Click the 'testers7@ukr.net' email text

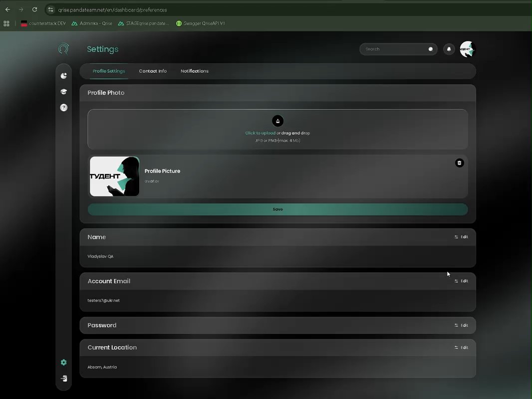click(x=103, y=300)
